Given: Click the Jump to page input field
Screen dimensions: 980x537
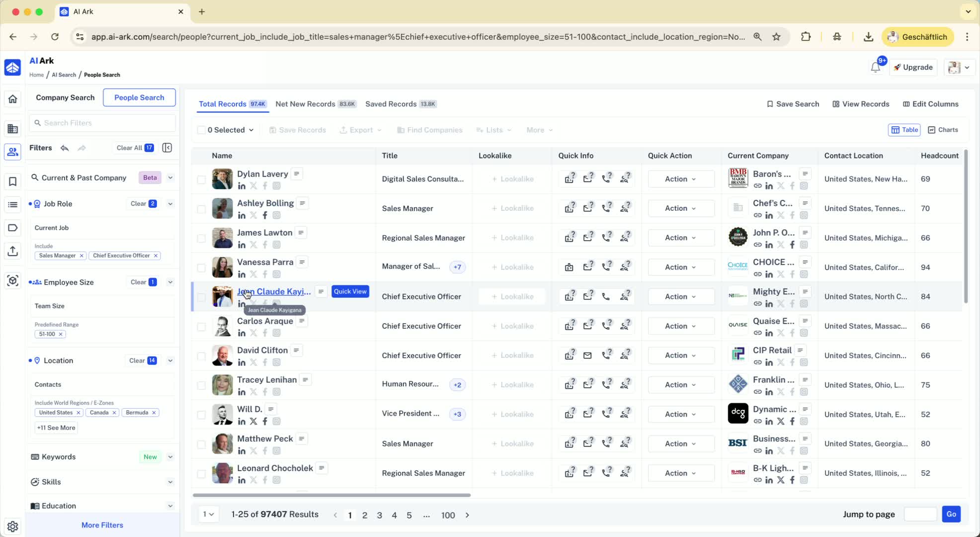Looking at the screenshot, I should tap(919, 515).
